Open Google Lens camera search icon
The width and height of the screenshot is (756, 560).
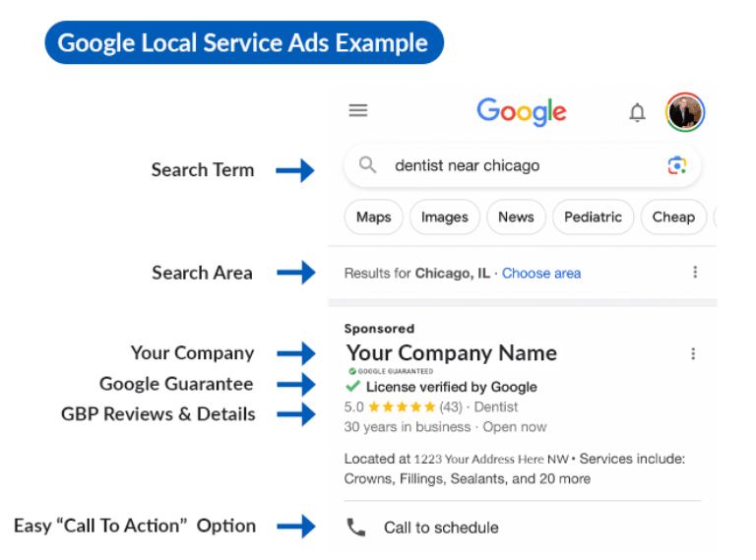[x=677, y=165]
